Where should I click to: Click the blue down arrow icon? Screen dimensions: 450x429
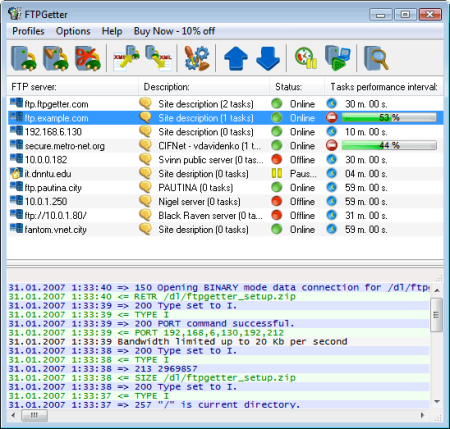click(268, 58)
